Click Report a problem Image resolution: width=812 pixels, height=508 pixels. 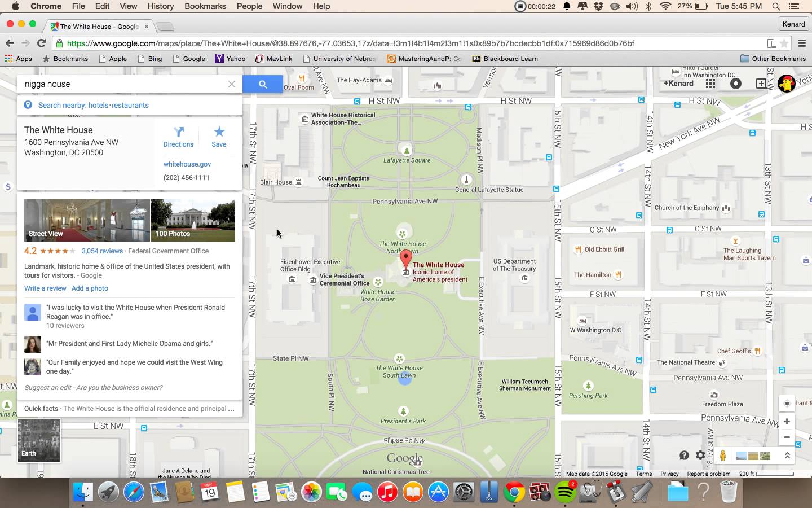pos(709,474)
